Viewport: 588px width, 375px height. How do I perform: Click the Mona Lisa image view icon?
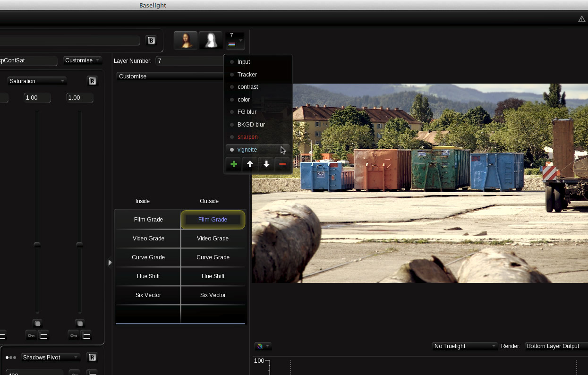click(186, 41)
